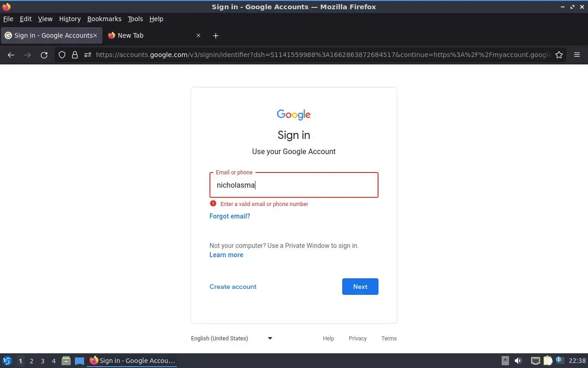The width and height of the screenshot is (588, 368).
Task: Open the History menu
Action: pyautogui.click(x=70, y=19)
